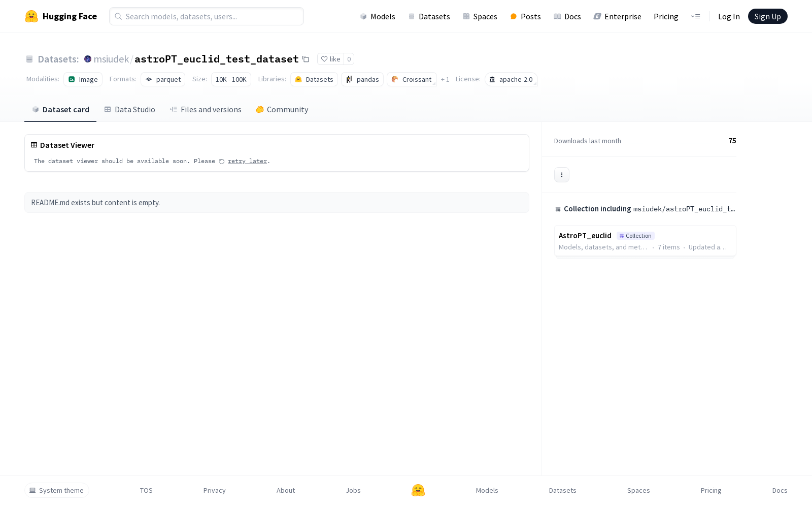This screenshot has width=812, height=508.
Task: Select the parquet format tag
Action: pyautogui.click(x=163, y=79)
